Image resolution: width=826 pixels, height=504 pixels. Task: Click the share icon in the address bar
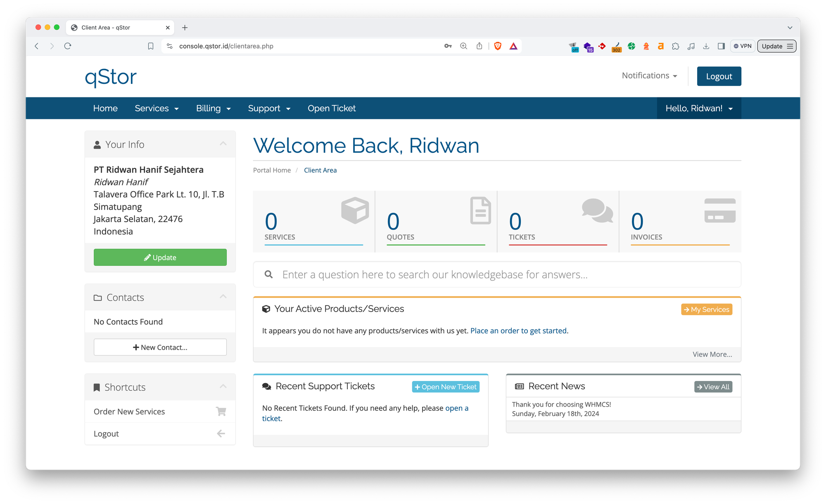479,46
